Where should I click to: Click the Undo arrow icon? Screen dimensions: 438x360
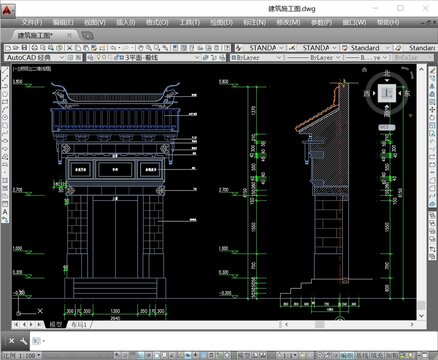(113, 48)
